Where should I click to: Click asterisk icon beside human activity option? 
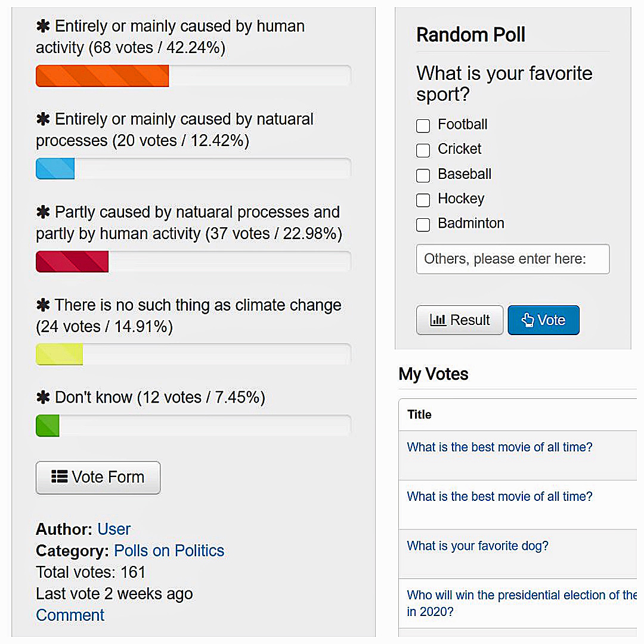(x=42, y=26)
